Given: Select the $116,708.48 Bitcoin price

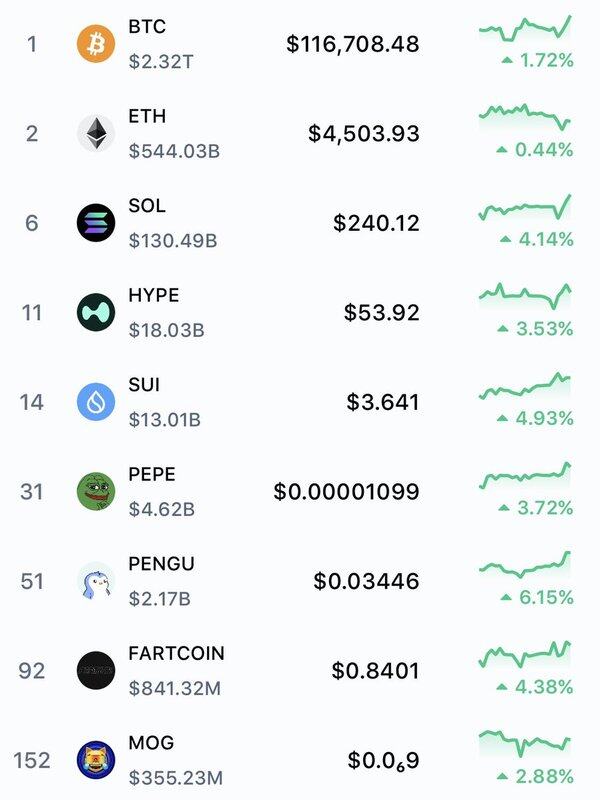Looking at the screenshot, I should click(353, 44).
